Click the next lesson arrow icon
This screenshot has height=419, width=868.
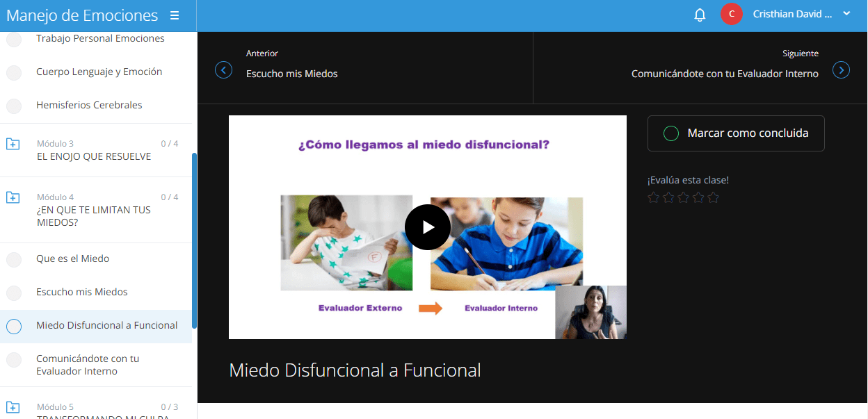pyautogui.click(x=841, y=70)
